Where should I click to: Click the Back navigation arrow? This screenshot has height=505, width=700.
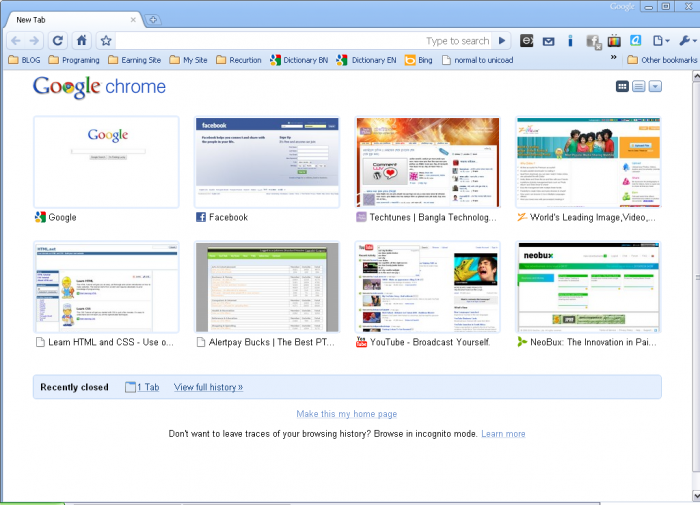point(16,41)
